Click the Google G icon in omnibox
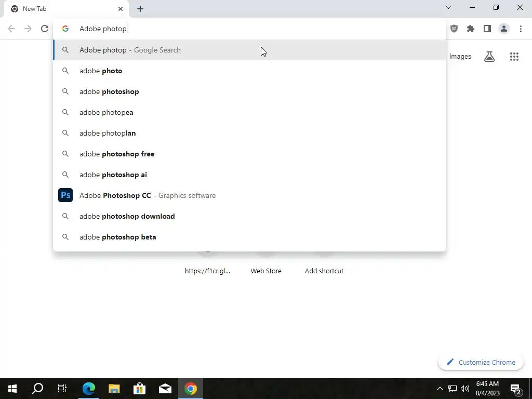Viewport: 532px width, 399px height. coord(65,29)
